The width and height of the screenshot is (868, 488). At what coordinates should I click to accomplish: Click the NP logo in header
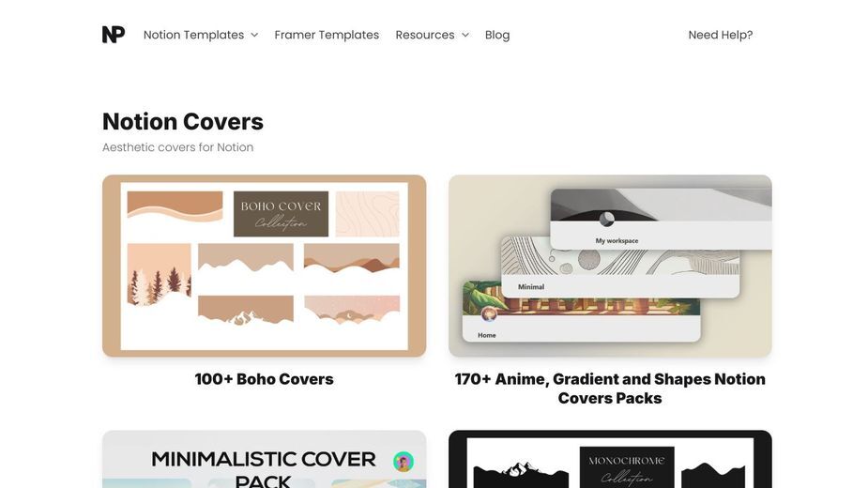click(x=114, y=35)
